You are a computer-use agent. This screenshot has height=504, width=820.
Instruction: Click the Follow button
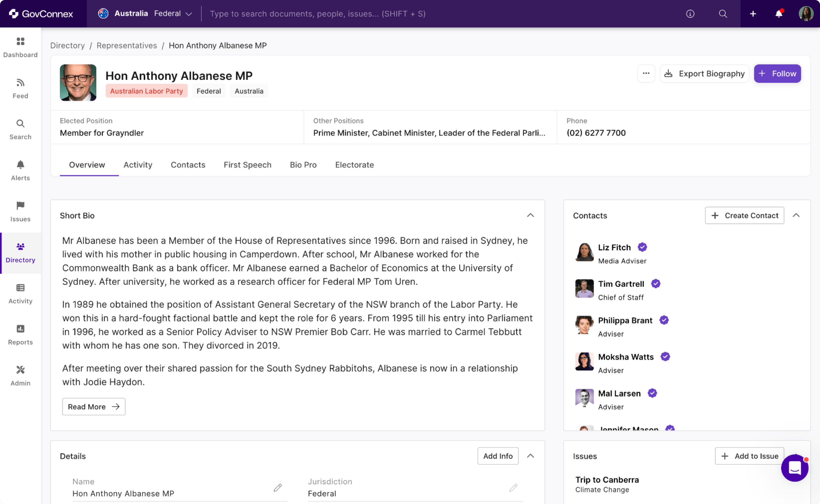[777, 73]
